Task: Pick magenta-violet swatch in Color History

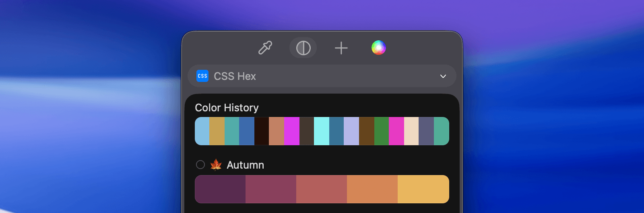Action: pos(292,131)
